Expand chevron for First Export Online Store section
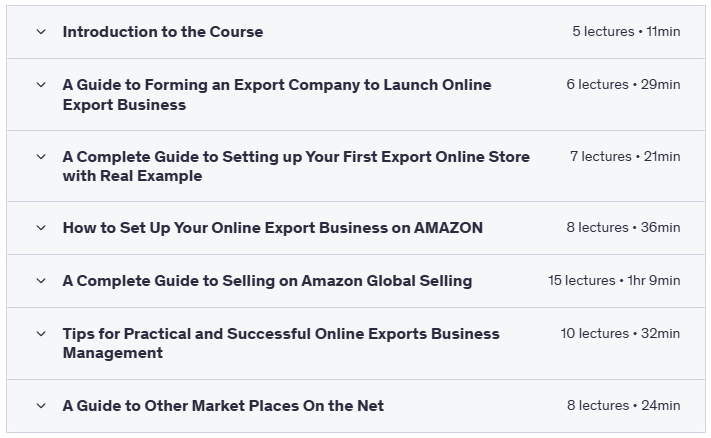Image resolution: width=711 pixels, height=438 pixels. (x=41, y=157)
